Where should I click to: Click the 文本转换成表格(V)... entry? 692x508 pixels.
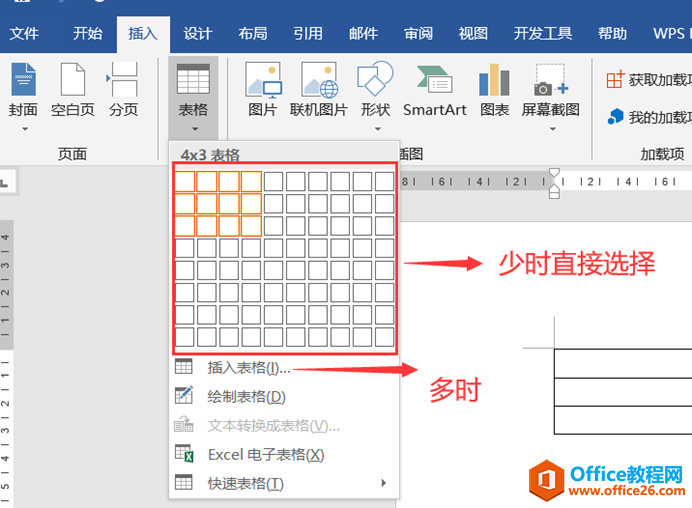[x=285, y=425]
